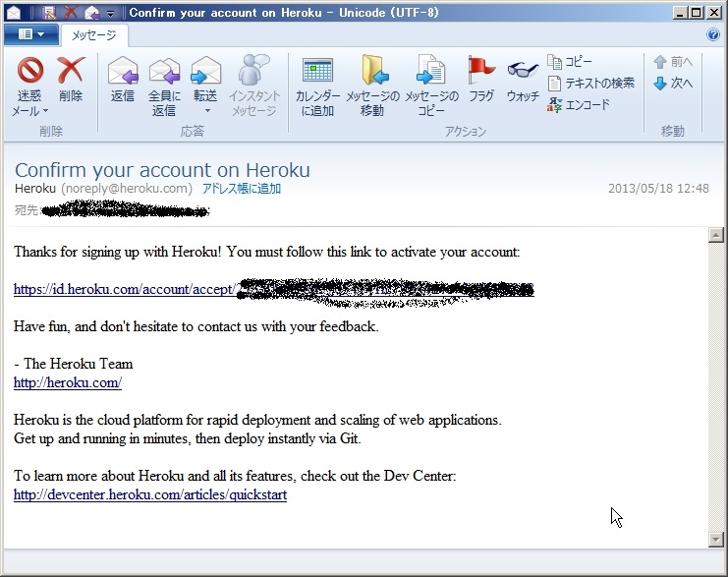This screenshot has height=577, width=728.
Task: Open the devcenter quickstart articles link
Action: tap(150, 494)
